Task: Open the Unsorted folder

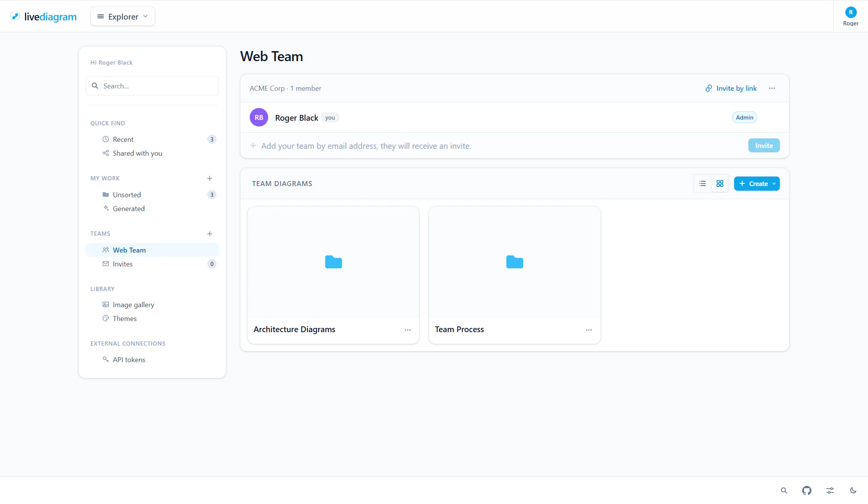Action: [x=152, y=195]
